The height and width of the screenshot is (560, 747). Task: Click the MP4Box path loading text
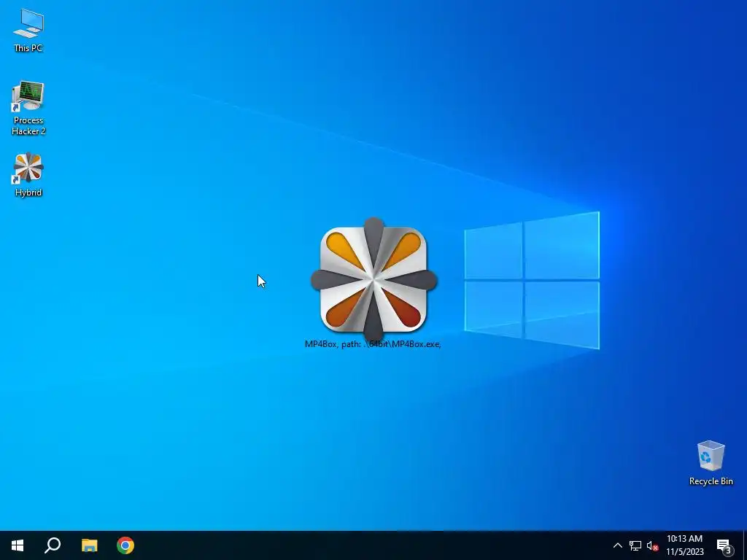click(373, 344)
